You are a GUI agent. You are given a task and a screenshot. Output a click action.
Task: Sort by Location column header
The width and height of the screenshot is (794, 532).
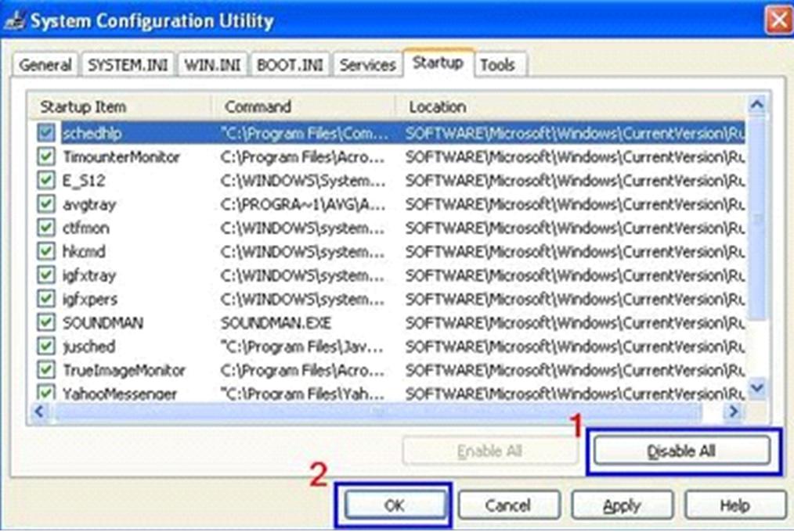[570, 106]
